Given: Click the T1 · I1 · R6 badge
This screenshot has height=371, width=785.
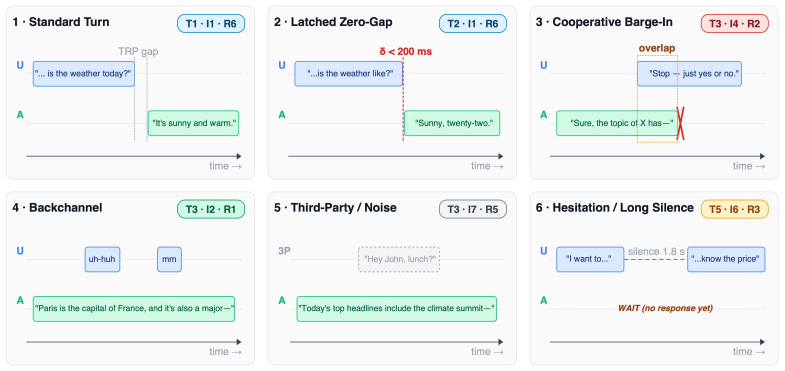Looking at the screenshot, I should 211,24.
